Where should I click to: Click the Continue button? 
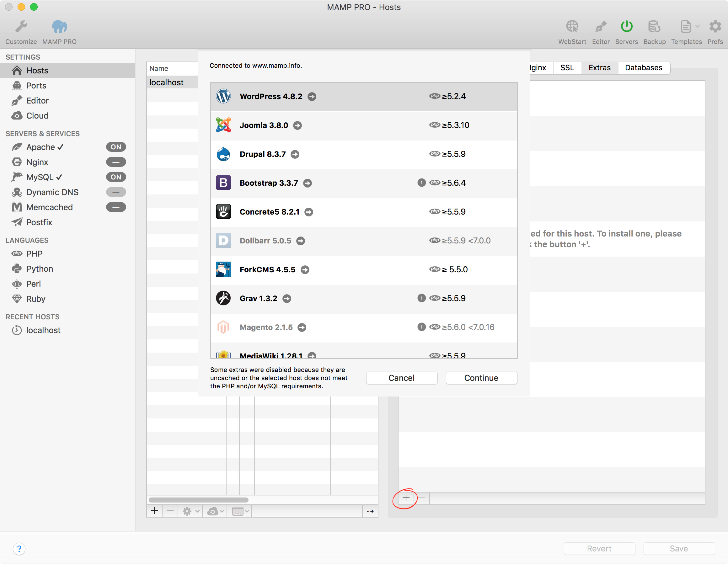(481, 378)
